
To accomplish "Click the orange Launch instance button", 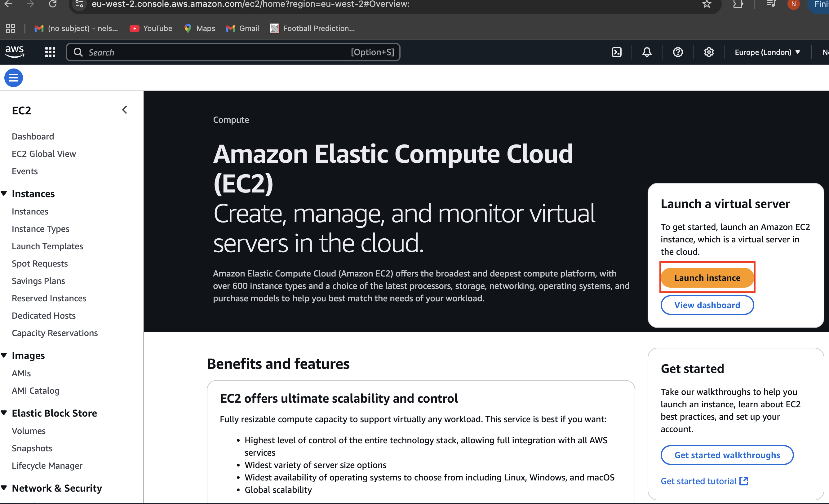I will (x=707, y=277).
